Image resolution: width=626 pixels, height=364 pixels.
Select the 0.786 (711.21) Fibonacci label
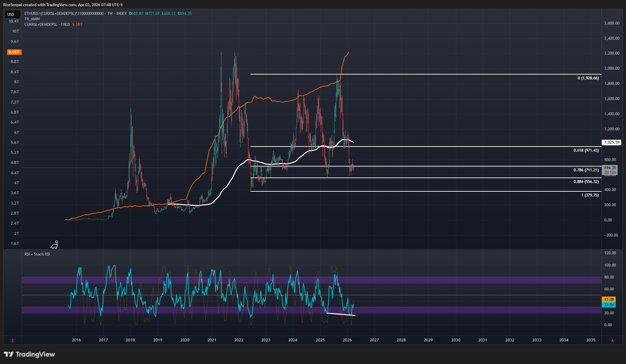[x=586, y=170]
